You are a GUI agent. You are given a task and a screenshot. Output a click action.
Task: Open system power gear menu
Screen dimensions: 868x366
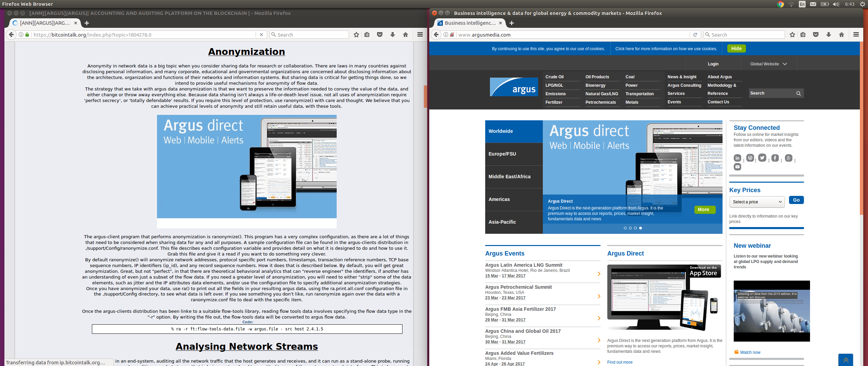pyautogui.click(x=863, y=4)
